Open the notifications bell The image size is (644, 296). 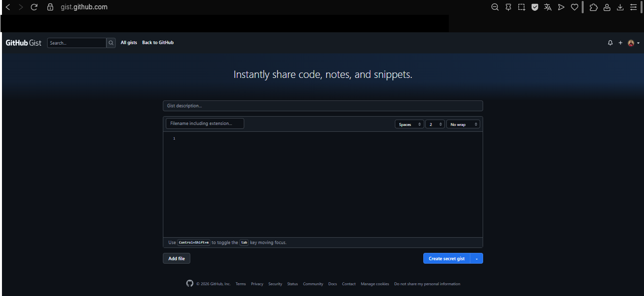(x=610, y=43)
